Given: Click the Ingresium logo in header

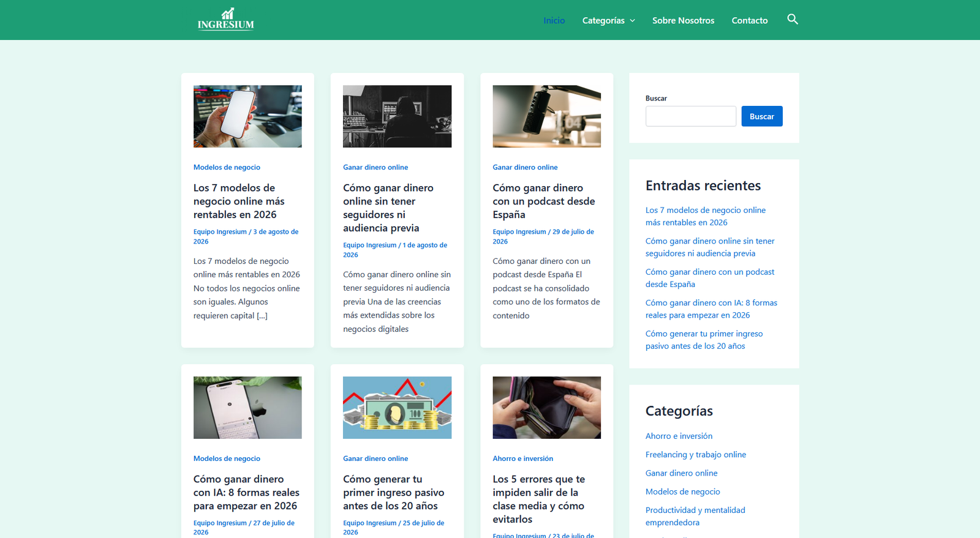Looking at the screenshot, I should pyautogui.click(x=225, y=19).
